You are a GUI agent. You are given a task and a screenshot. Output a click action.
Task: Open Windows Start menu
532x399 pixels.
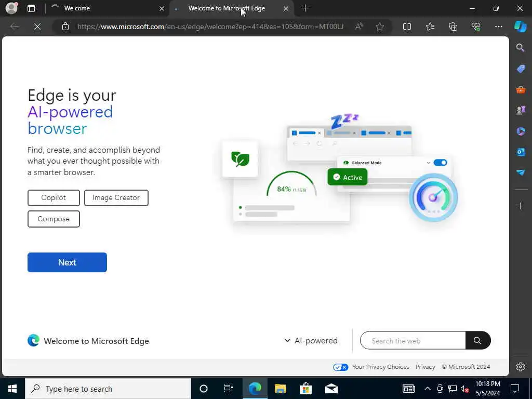[12, 389]
